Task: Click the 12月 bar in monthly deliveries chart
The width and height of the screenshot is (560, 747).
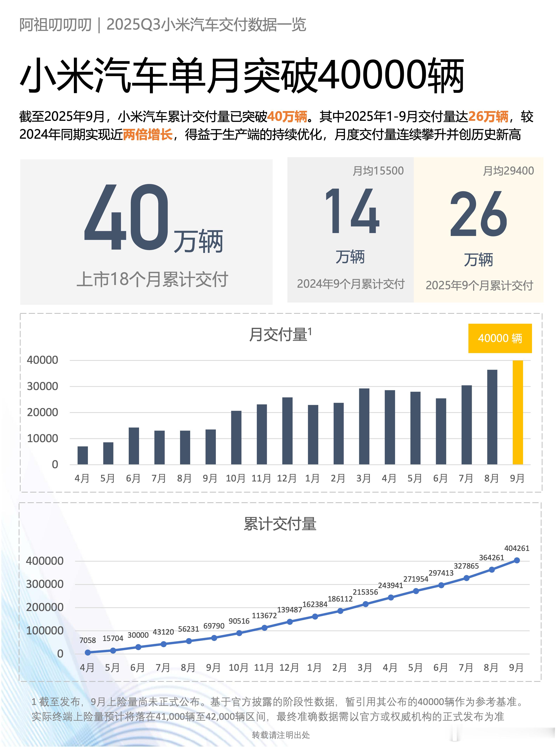Action: (x=287, y=430)
